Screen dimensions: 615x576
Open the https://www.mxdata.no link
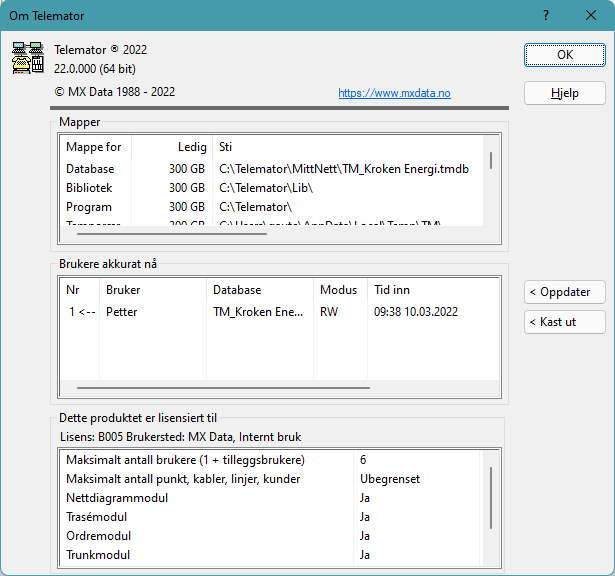[394, 93]
